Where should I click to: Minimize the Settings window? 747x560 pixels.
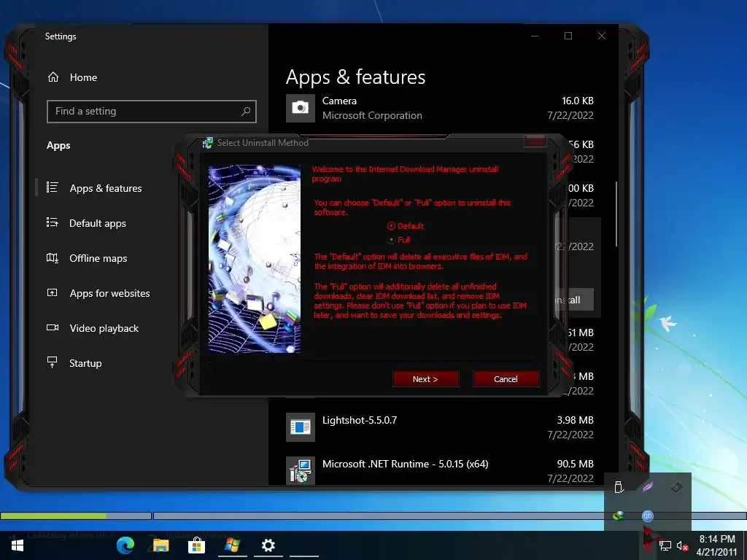[535, 36]
